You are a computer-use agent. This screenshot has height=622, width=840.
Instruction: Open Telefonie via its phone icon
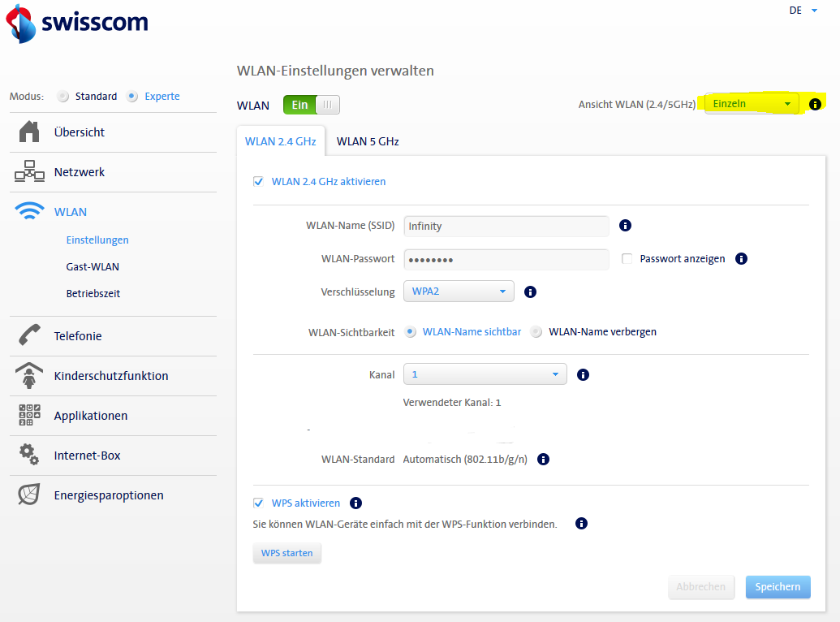pyautogui.click(x=28, y=335)
